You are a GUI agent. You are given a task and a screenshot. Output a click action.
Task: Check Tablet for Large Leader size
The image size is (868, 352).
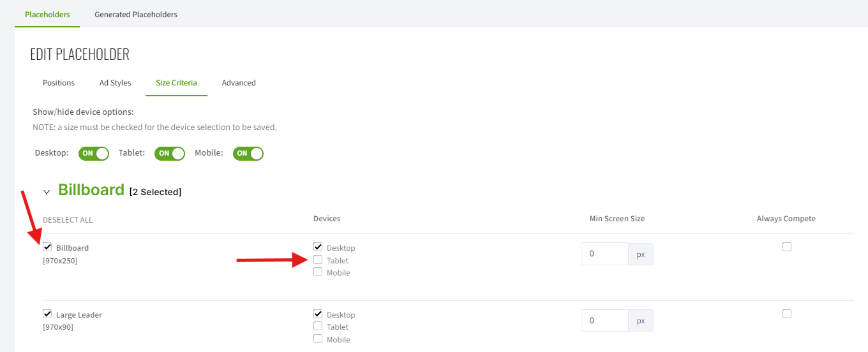[x=318, y=326]
